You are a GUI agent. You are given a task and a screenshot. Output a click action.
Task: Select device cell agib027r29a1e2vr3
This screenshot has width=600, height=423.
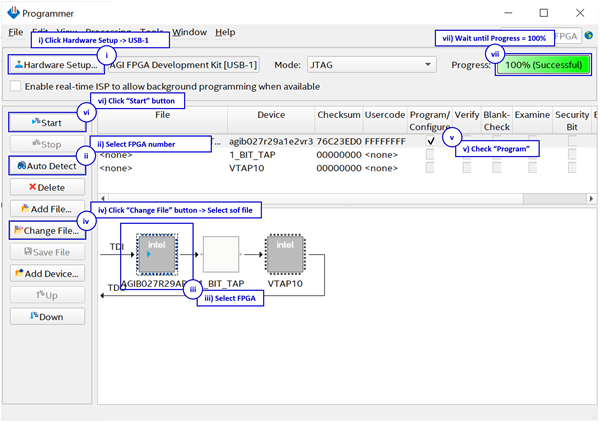[271, 141]
